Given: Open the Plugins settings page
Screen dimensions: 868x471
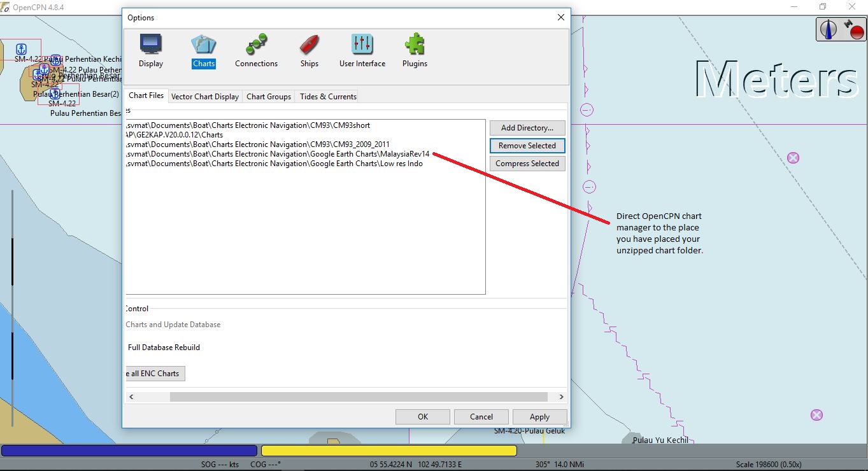Looking at the screenshot, I should click(x=414, y=51).
